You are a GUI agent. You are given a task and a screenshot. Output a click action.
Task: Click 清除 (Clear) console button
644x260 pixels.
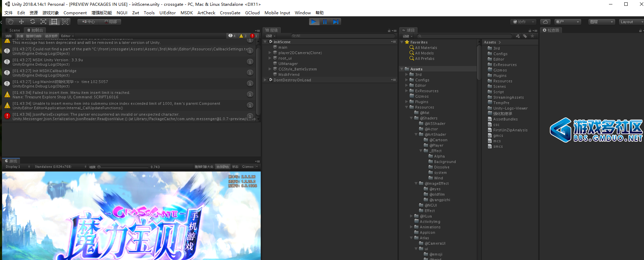(9, 36)
